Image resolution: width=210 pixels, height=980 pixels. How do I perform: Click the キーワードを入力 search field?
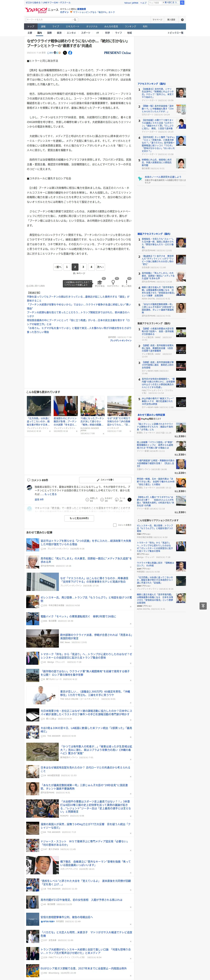[x=49, y=20]
